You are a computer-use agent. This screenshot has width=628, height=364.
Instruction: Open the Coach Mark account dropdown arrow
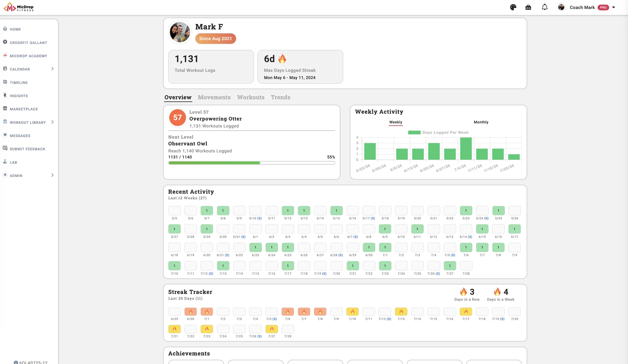pos(614,8)
